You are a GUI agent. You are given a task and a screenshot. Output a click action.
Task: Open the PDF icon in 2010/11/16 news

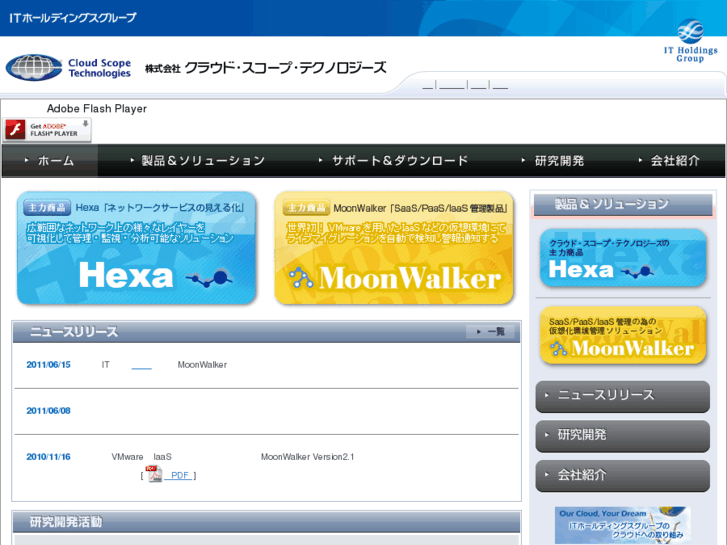point(154,474)
